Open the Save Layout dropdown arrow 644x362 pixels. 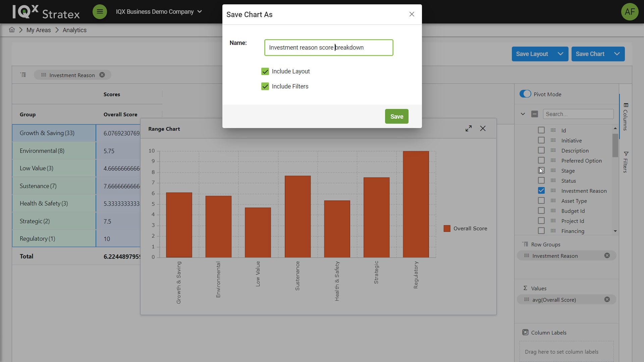tap(560, 54)
